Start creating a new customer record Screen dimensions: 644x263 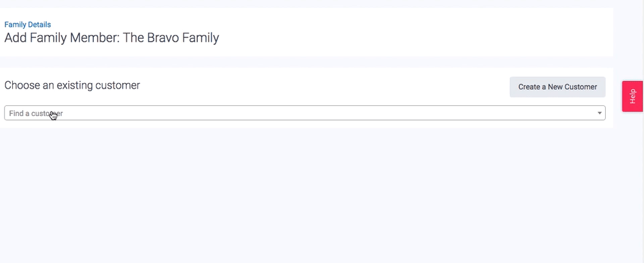[x=557, y=87]
